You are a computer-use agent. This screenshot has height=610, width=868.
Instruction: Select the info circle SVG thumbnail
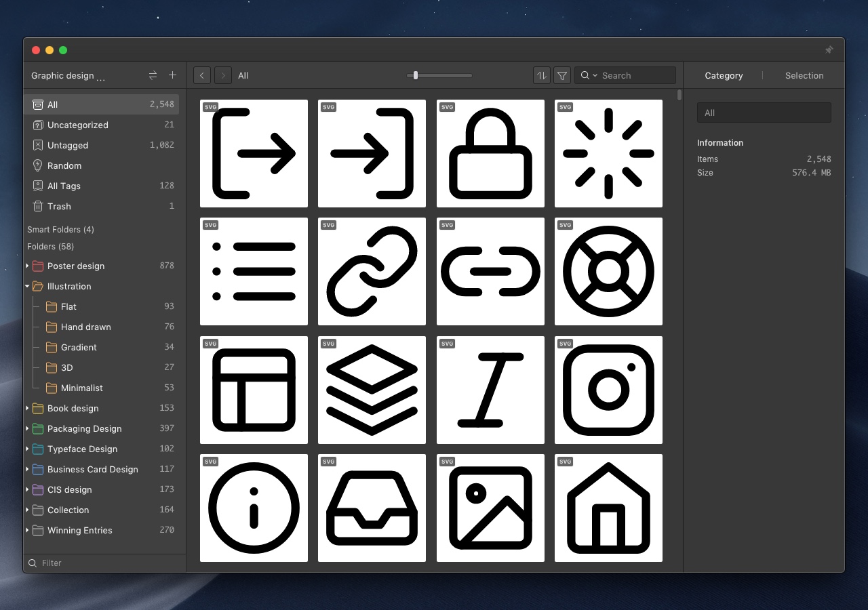point(254,508)
